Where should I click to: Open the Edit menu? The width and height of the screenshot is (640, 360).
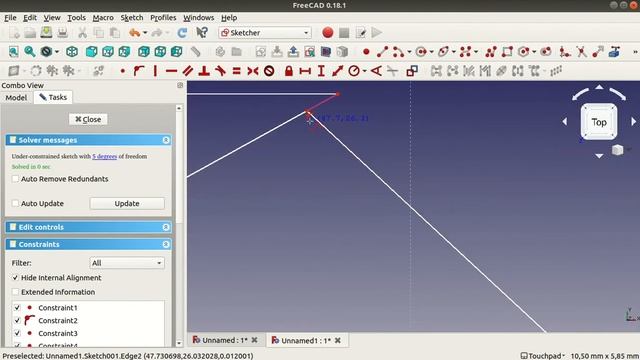30,18
